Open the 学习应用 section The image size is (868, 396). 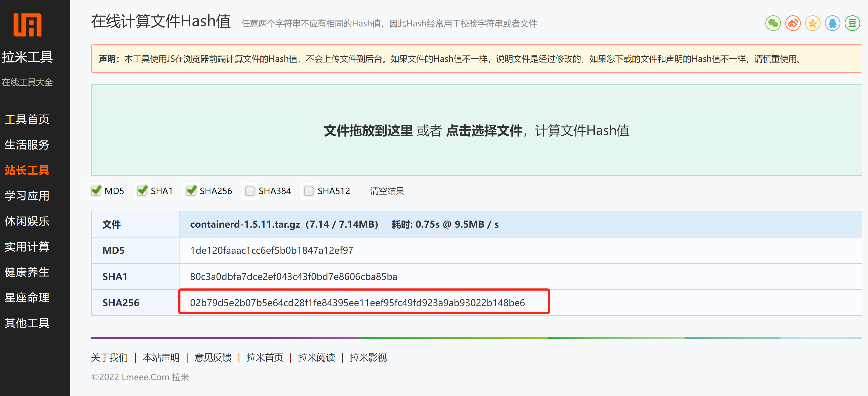point(27,196)
